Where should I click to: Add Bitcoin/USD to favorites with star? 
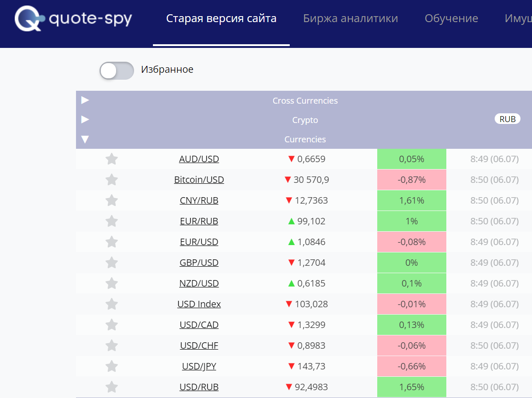coord(111,180)
